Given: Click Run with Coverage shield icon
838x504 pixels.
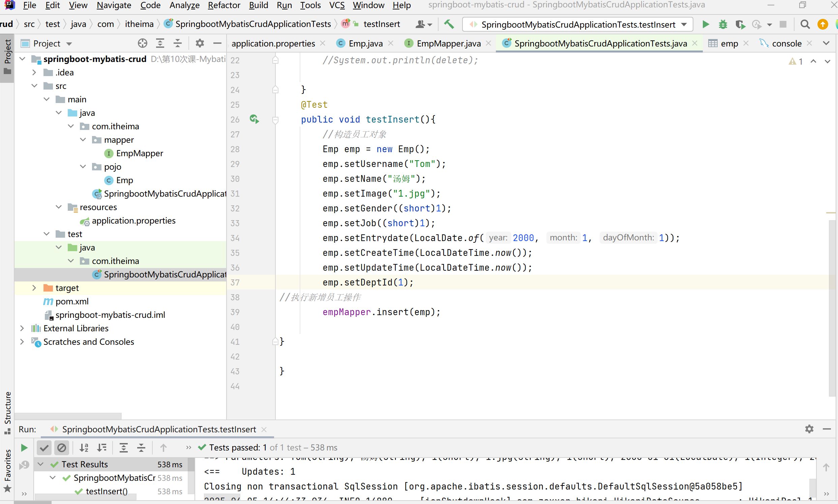Looking at the screenshot, I should (x=740, y=25).
